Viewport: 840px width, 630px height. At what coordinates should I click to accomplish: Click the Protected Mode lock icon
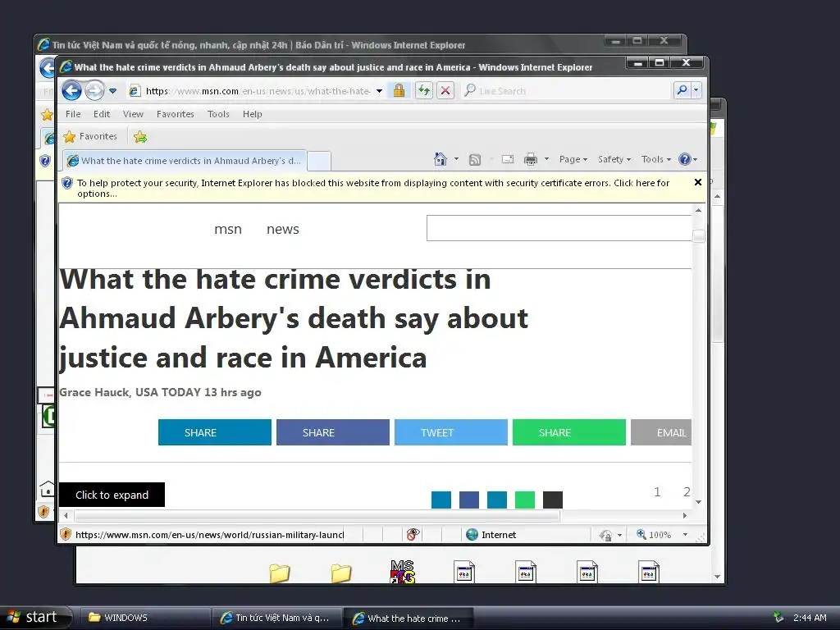click(606, 535)
